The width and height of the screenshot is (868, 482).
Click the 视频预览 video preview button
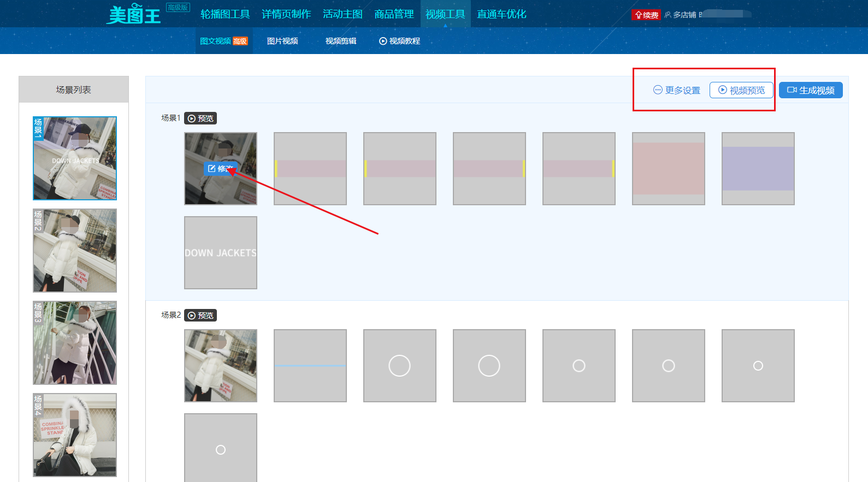[x=741, y=90]
